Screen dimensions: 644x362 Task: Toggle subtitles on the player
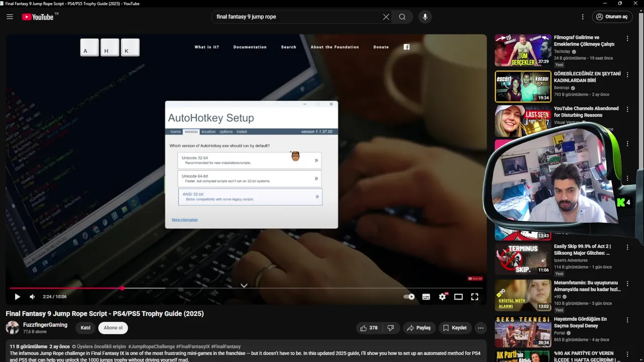coord(426,297)
